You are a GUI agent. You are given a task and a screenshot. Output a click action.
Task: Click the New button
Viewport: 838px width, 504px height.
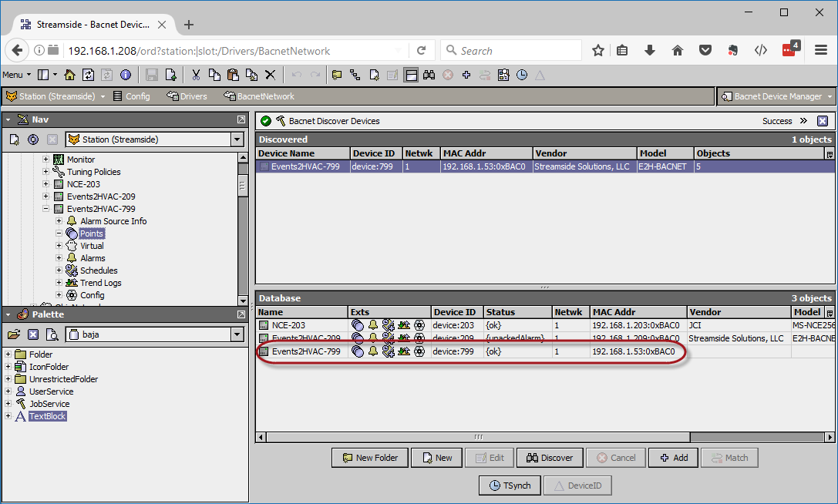coord(436,458)
